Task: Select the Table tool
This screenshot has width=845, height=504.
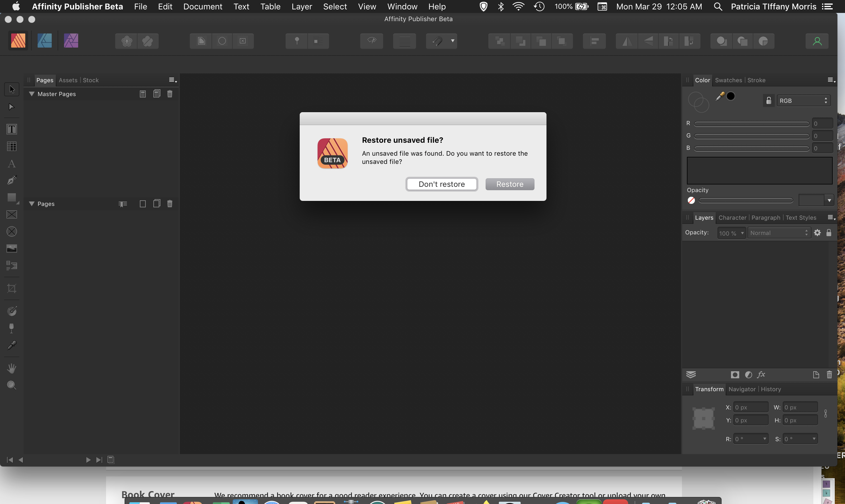Action: coord(11,146)
